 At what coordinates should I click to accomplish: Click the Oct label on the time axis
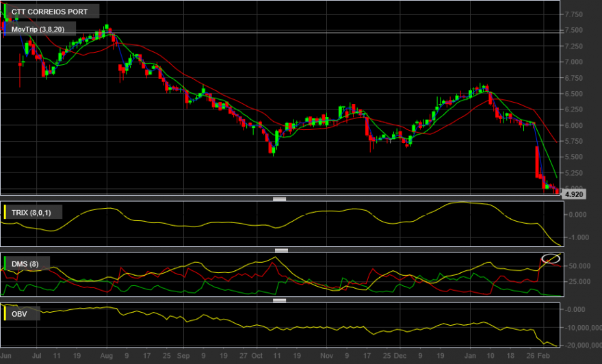click(257, 356)
